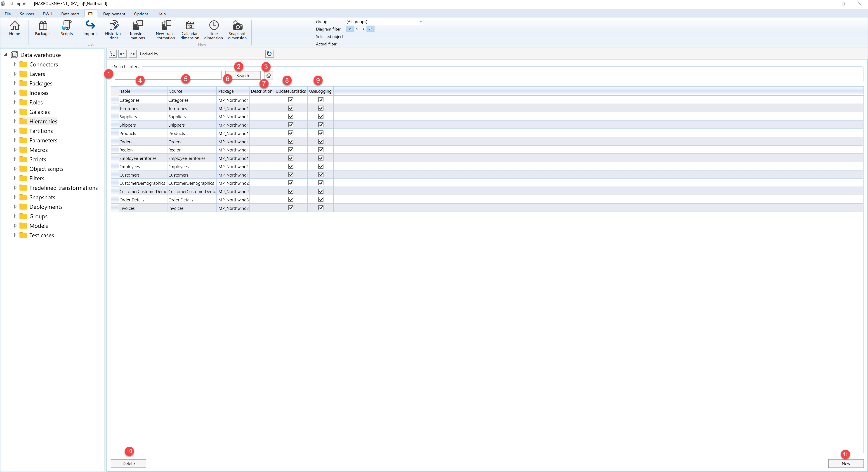Toggle UpdateStatistics for Customers row
The height and width of the screenshot is (472, 868).
[291, 175]
